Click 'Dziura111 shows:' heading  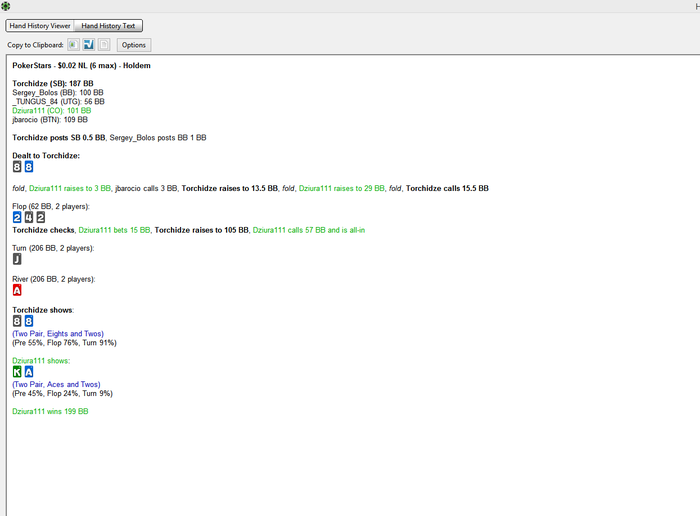click(x=41, y=361)
